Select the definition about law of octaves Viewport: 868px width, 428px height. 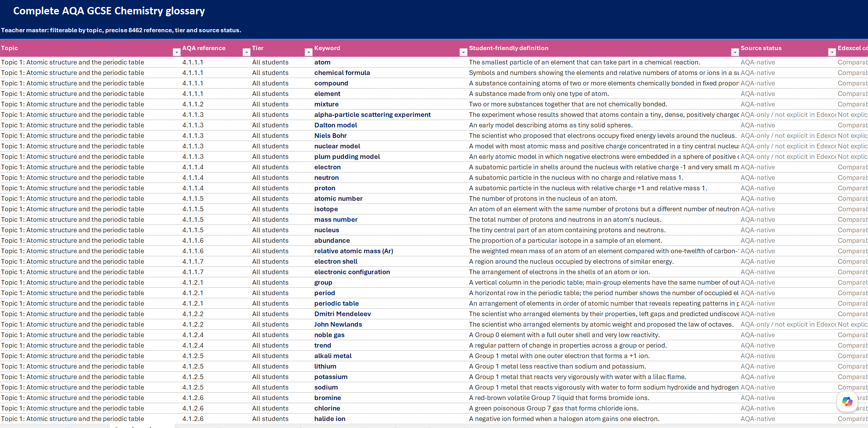(x=603, y=324)
